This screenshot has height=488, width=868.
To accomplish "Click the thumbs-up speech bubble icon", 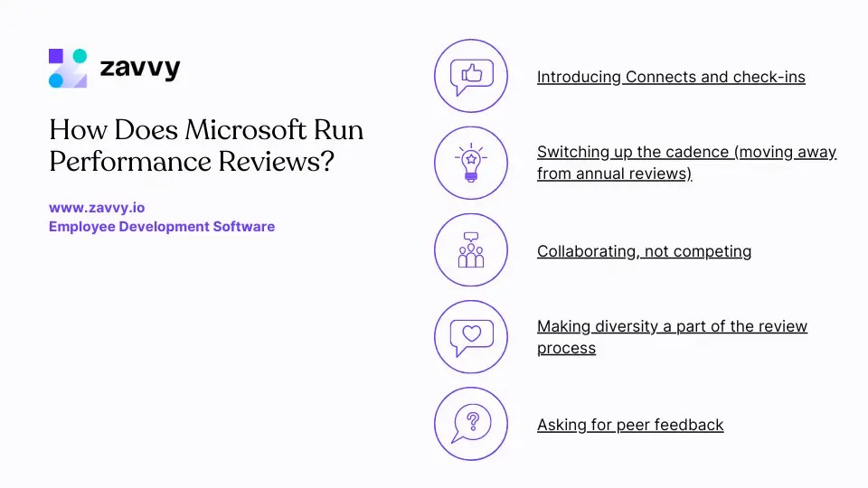I will click(x=471, y=76).
